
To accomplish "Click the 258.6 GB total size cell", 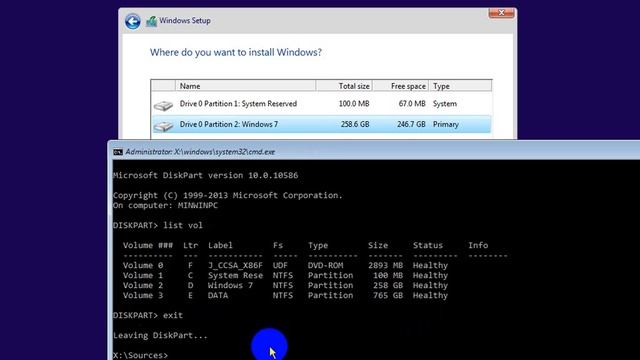I will point(355,124).
